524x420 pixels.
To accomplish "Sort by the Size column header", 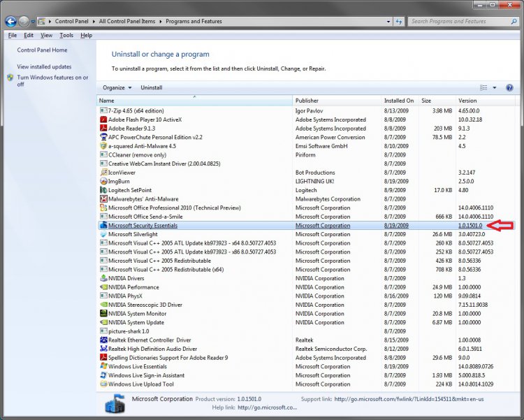I will (x=437, y=101).
